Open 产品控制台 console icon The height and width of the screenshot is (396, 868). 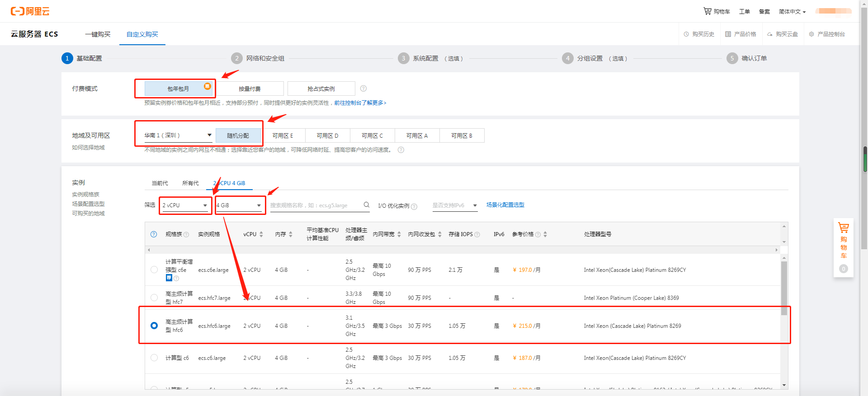(x=811, y=34)
